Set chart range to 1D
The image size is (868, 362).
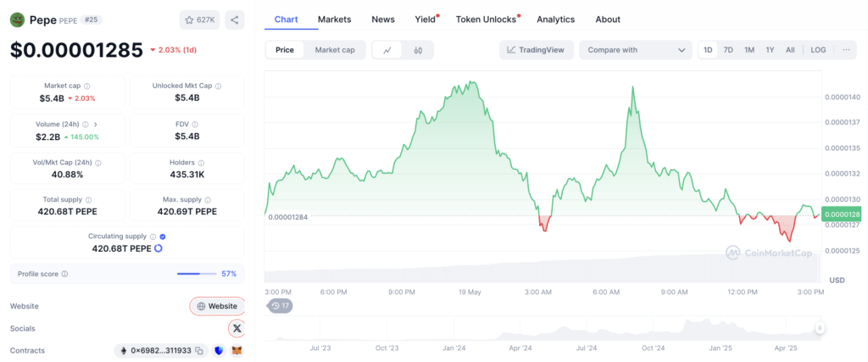(x=708, y=50)
